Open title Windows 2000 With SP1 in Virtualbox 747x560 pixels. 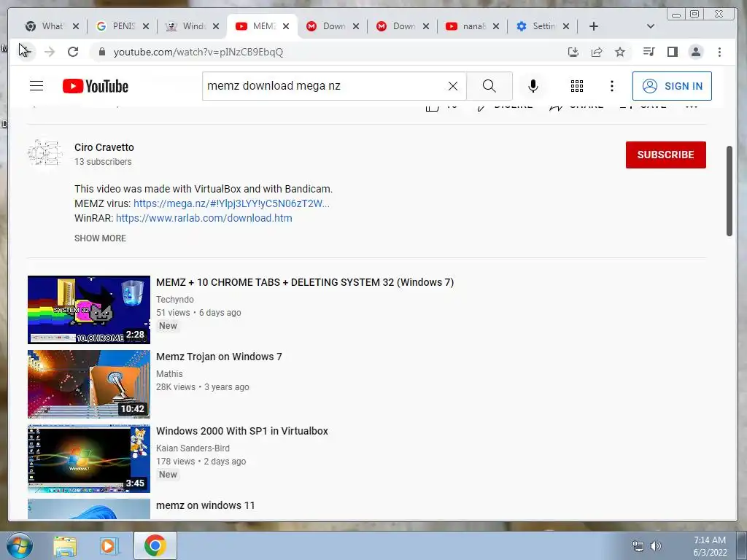242,431
